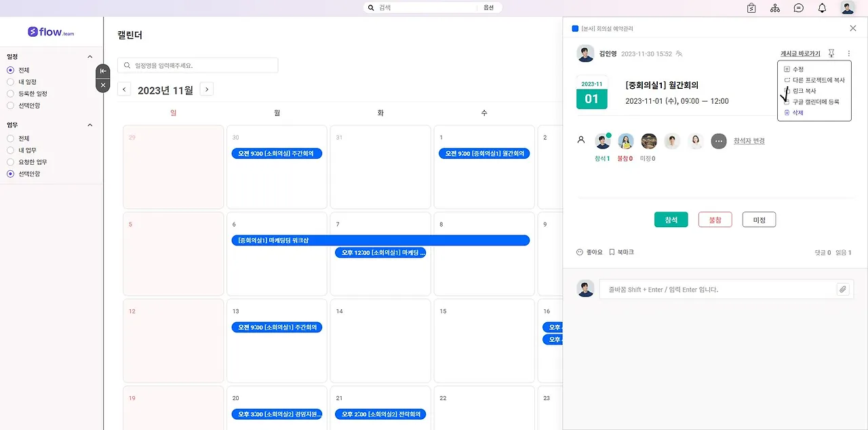Open Nov 30 오전 9:00 [소회의실] 주간회의 event
Screen dimensions: 868x430
pyautogui.click(x=277, y=154)
